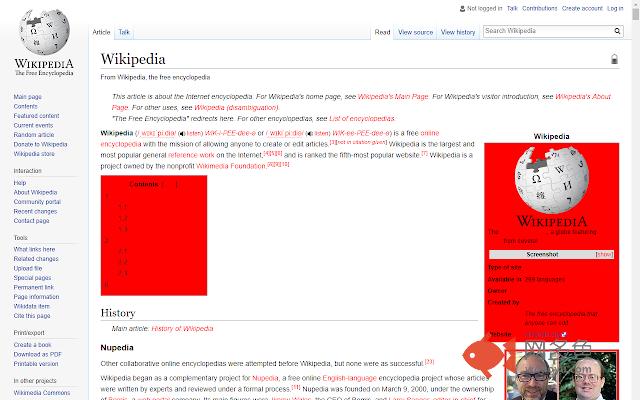This screenshot has height=400, width=640.
Task: Click Permanent link
Action: [33, 287]
